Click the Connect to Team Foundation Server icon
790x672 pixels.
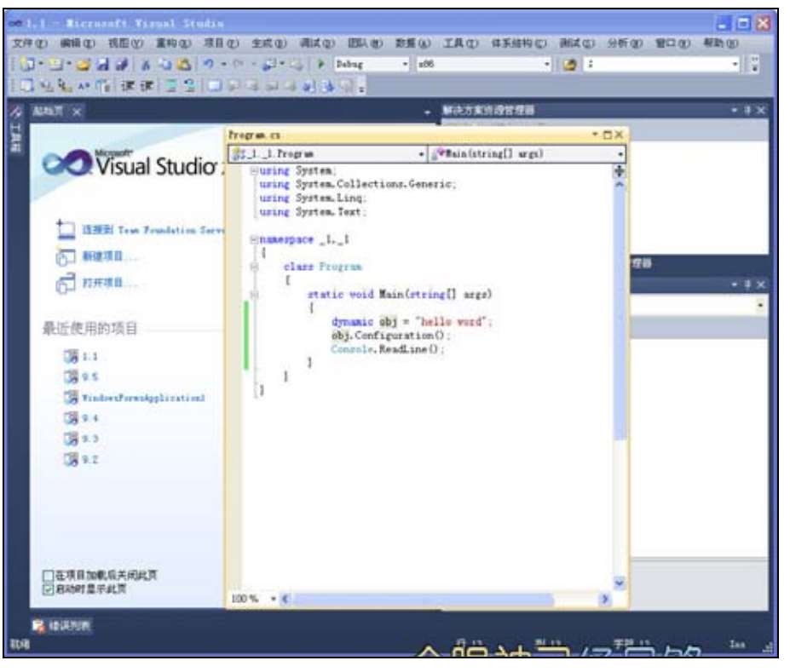pyautogui.click(x=65, y=229)
